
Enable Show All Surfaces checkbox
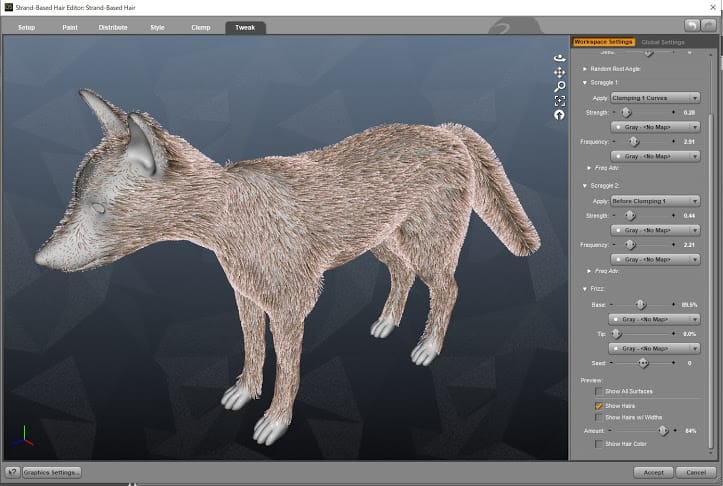[599, 392]
